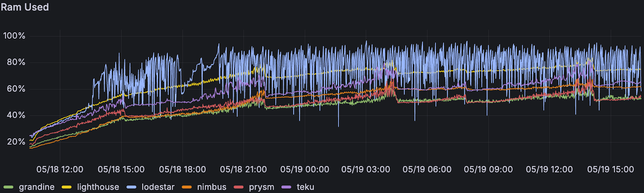Viewport: 644px width, 193px height.
Task: Open the Ram Used panel title menu
Action: [x=25, y=7]
